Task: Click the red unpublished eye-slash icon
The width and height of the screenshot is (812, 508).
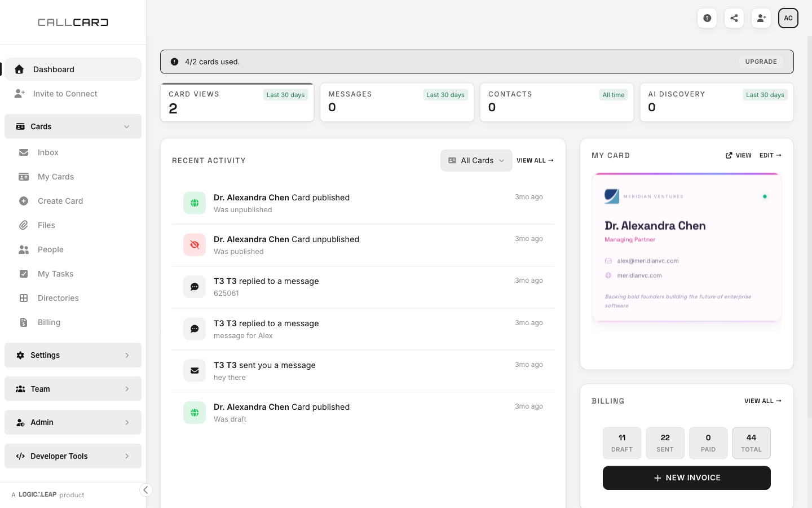Action: point(195,245)
